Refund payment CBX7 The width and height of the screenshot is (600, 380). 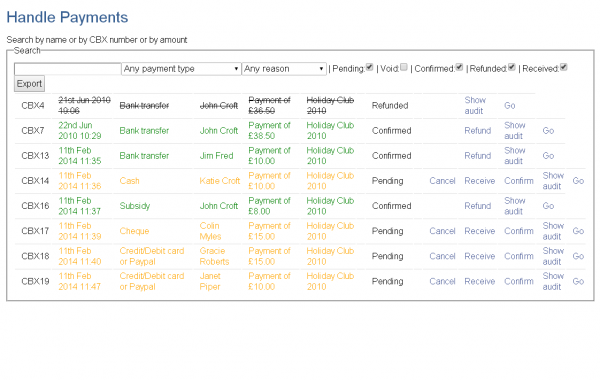click(x=478, y=131)
